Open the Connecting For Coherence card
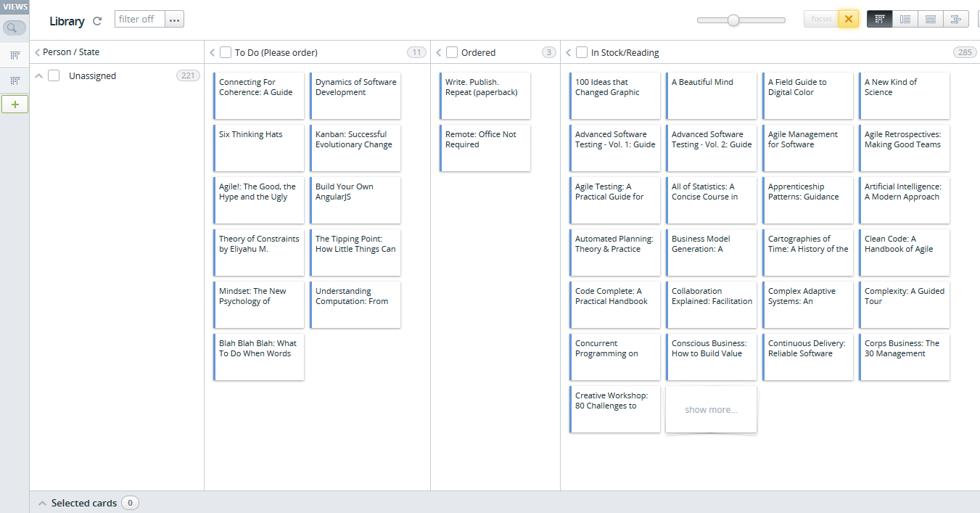Screen dimensions: 980x513 coord(259,96)
